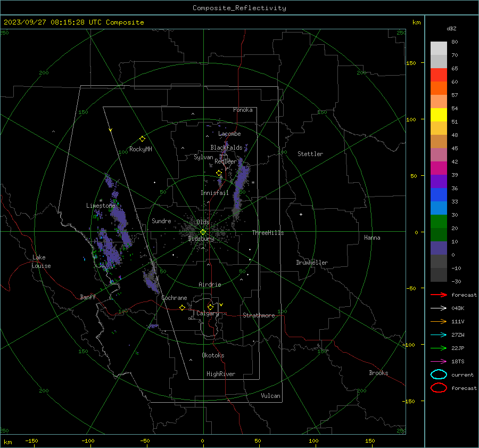Select the orange 57-60 dBZ swatch

coord(439,88)
